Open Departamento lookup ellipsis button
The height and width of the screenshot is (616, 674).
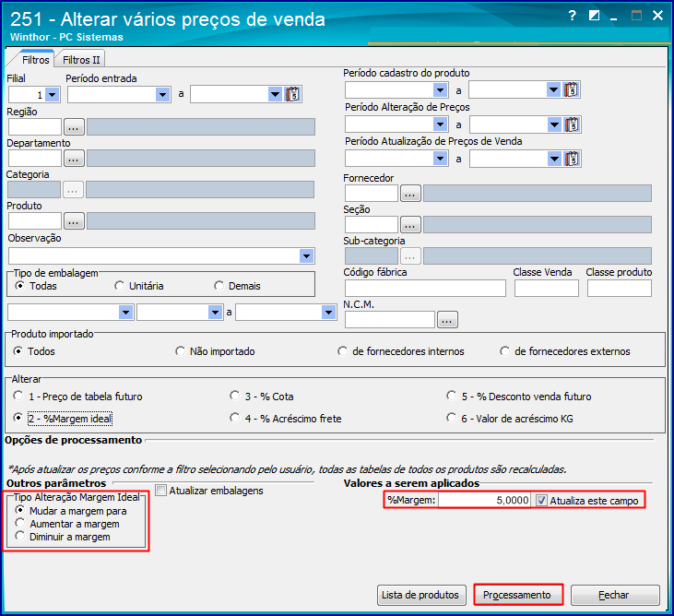[x=74, y=159]
